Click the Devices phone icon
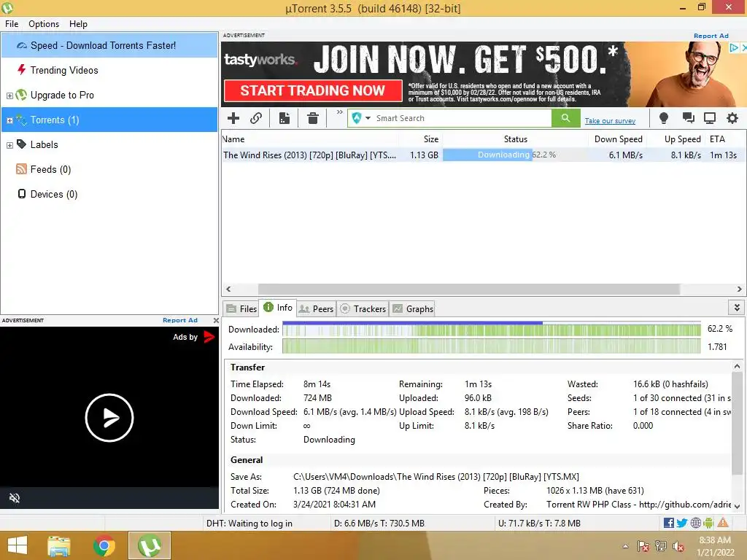This screenshot has height=560, width=747. [21, 194]
